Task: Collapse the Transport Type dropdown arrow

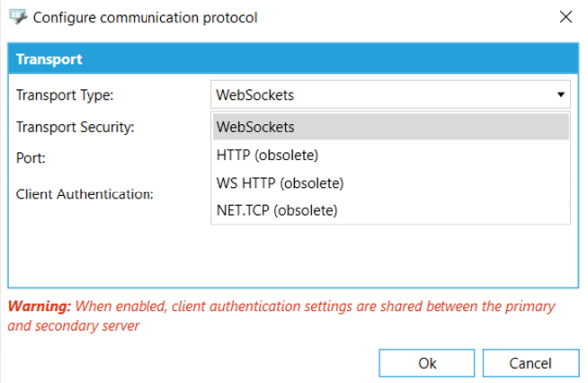Action: (x=561, y=95)
